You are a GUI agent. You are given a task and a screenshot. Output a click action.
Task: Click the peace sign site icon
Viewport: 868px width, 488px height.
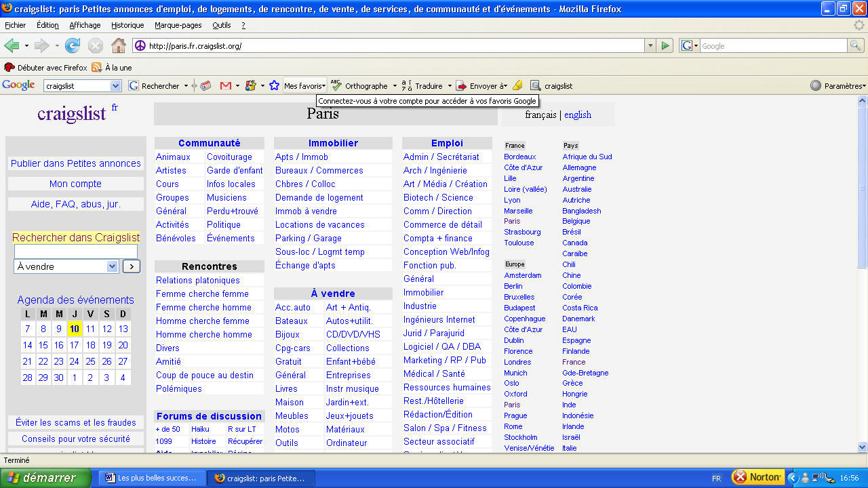point(140,46)
